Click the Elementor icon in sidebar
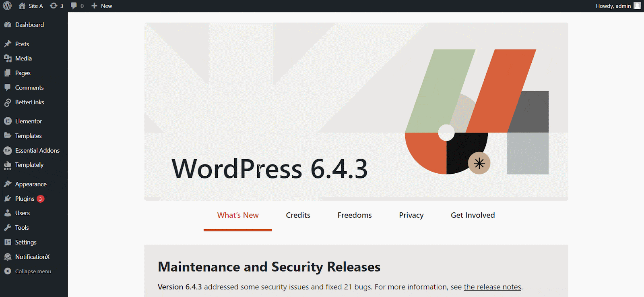 tap(8, 121)
